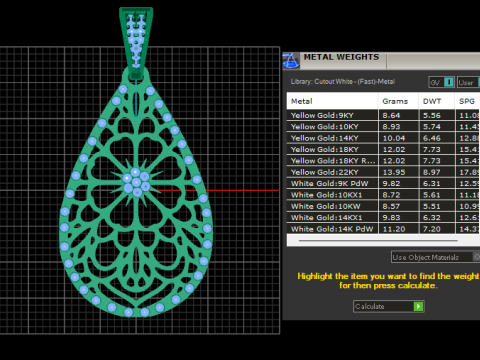This screenshot has height=360, width=480.
Task: Select the pendant bail at the top
Action: click(136, 42)
